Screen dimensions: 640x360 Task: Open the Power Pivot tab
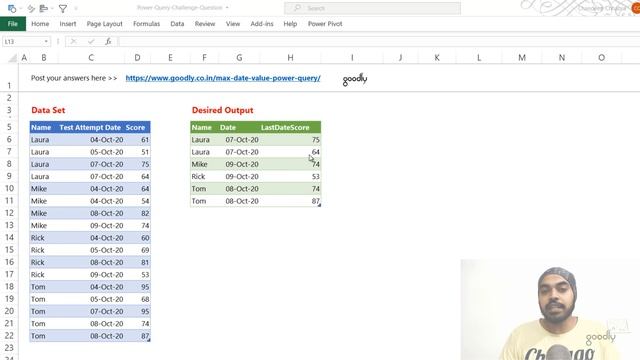click(325, 24)
